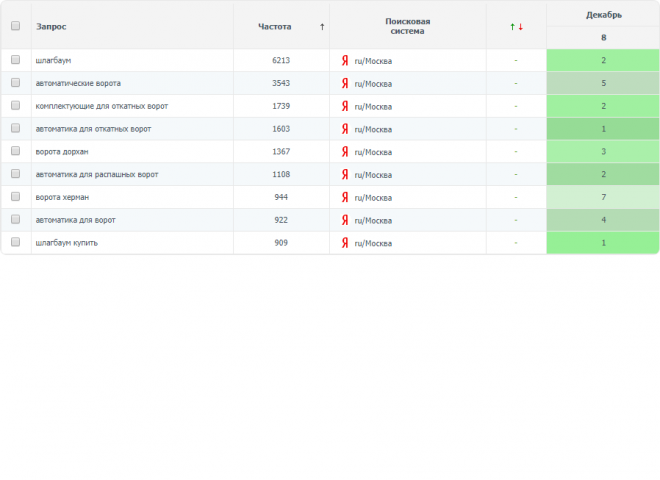Screen dimensions: 660x480
Task: Check the box for автоматические ворота
Action: 16,83
